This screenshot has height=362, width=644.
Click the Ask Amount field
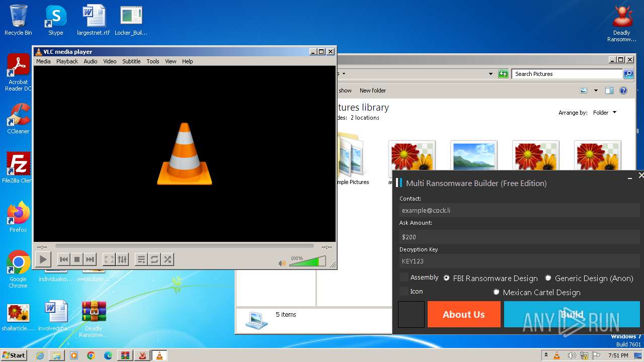(x=520, y=236)
